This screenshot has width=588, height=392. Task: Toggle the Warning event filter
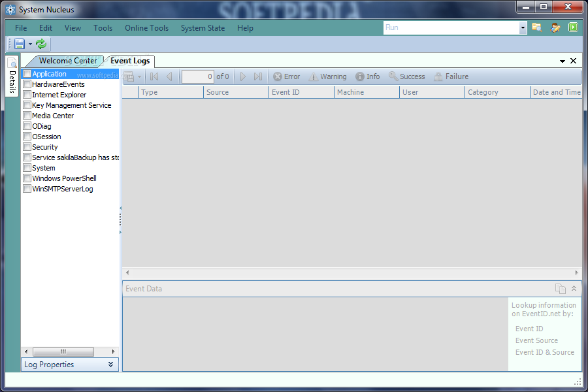[327, 76]
